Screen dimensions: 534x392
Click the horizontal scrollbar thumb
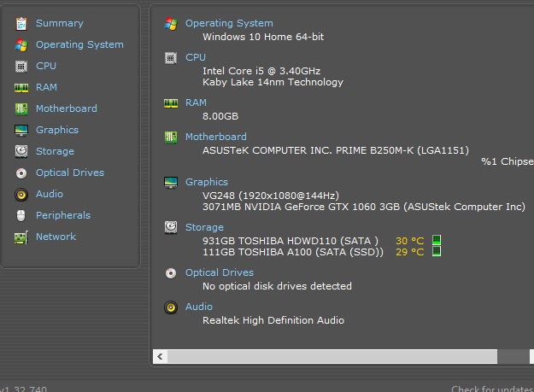[332, 357]
